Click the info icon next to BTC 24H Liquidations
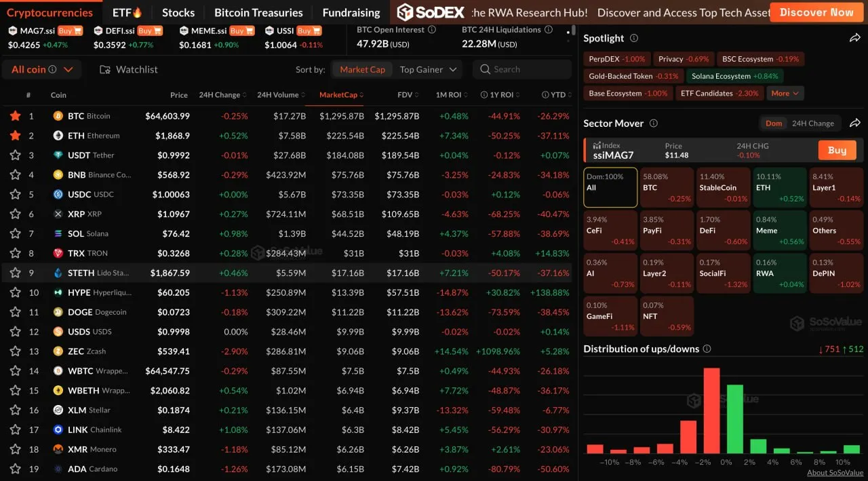 coord(549,30)
